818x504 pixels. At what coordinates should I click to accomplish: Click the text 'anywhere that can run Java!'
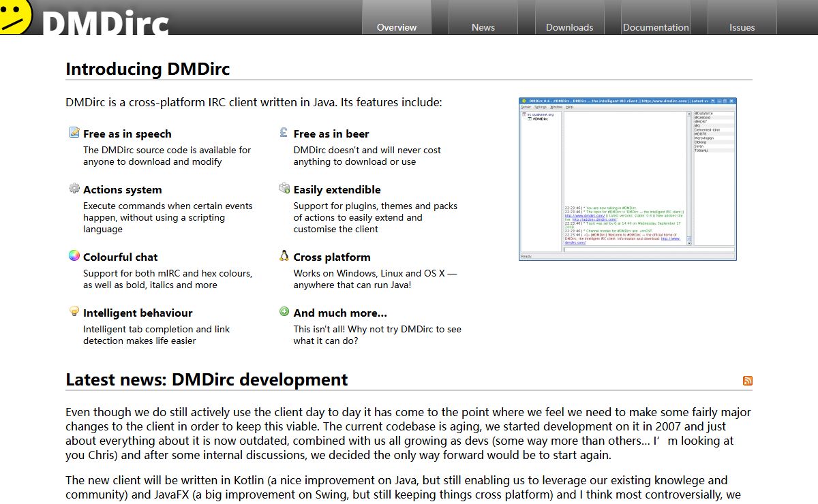[x=352, y=285]
